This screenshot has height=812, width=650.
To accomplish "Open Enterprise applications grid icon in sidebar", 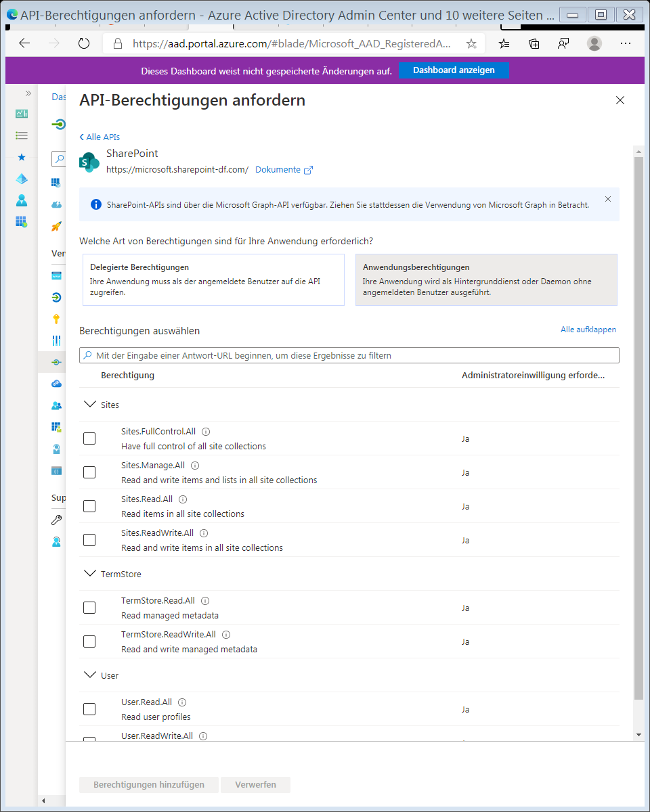I will (x=22, y=222).
